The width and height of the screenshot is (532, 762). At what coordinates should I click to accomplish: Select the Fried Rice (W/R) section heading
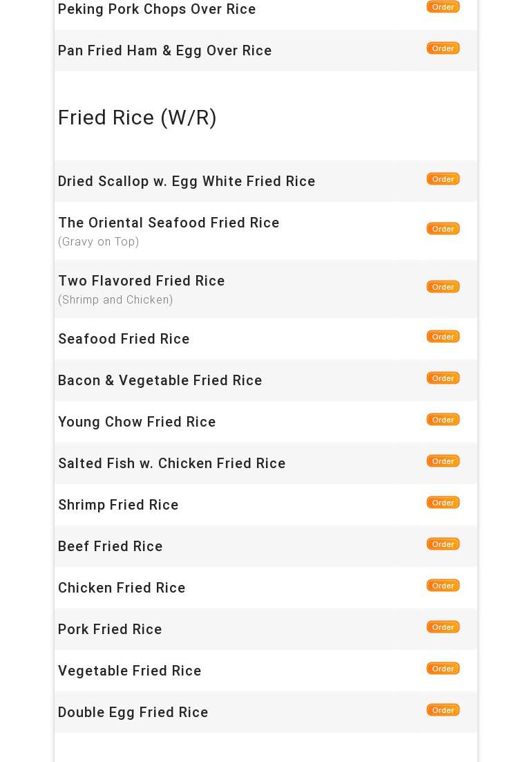pos(137,118)
